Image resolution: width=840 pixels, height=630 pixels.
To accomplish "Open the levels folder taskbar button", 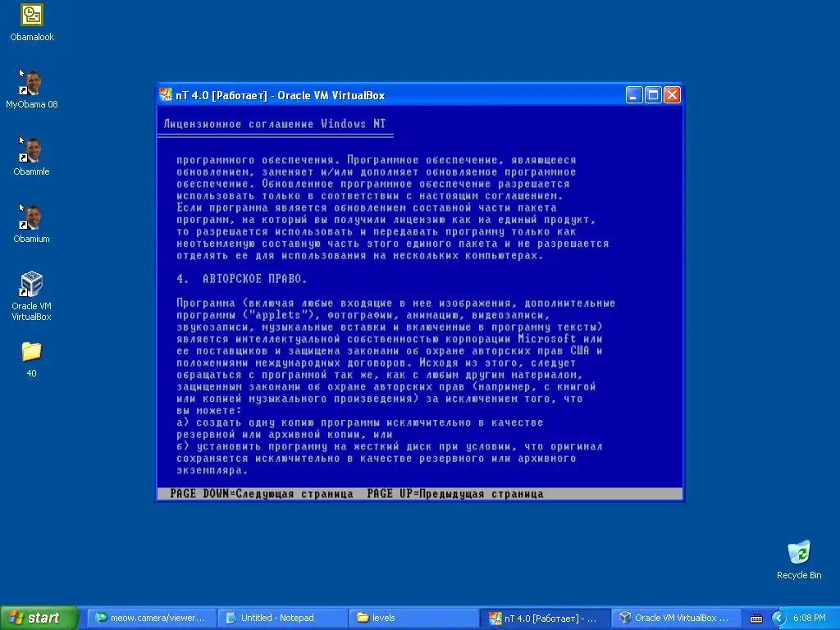I will [413, 618].
